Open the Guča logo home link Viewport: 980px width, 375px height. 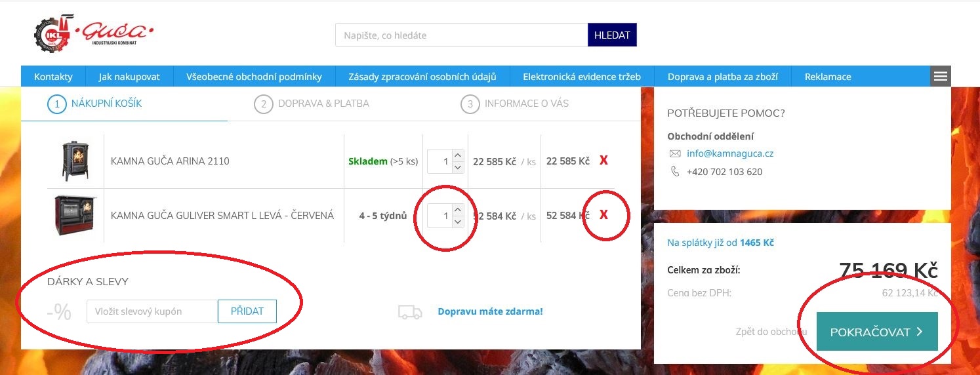[94, 33]
